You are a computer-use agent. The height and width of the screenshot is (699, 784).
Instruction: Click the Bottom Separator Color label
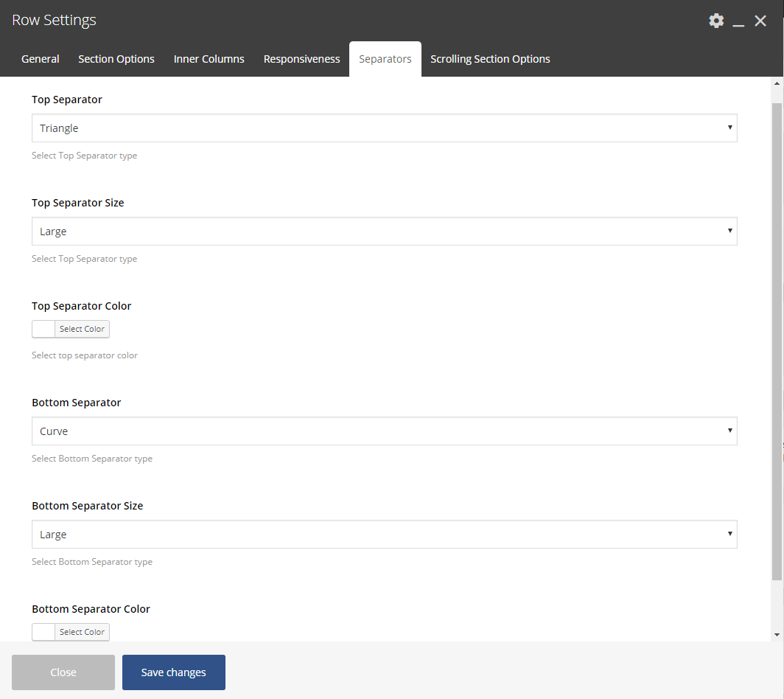(x=91, y=608)
